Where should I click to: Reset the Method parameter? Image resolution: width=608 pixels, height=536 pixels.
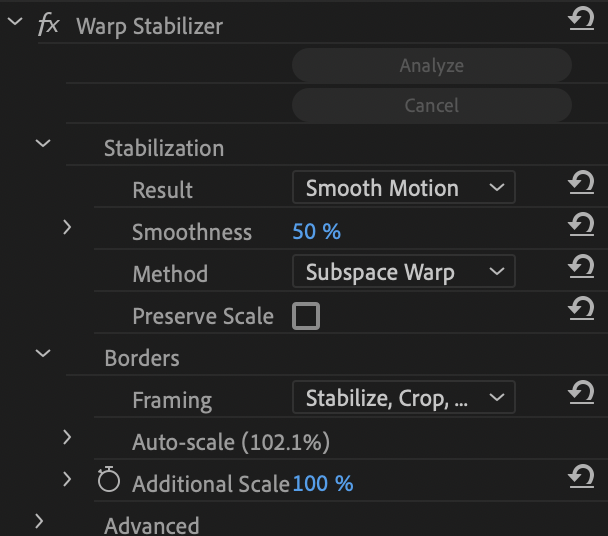coord(581,267)
